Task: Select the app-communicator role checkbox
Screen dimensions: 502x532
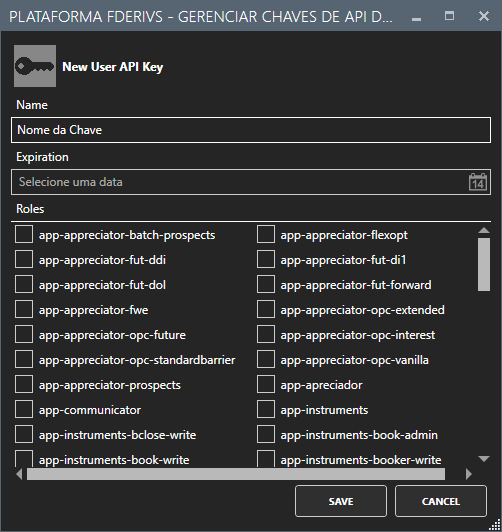Action: pyautogui.click(x=24, y=410)
